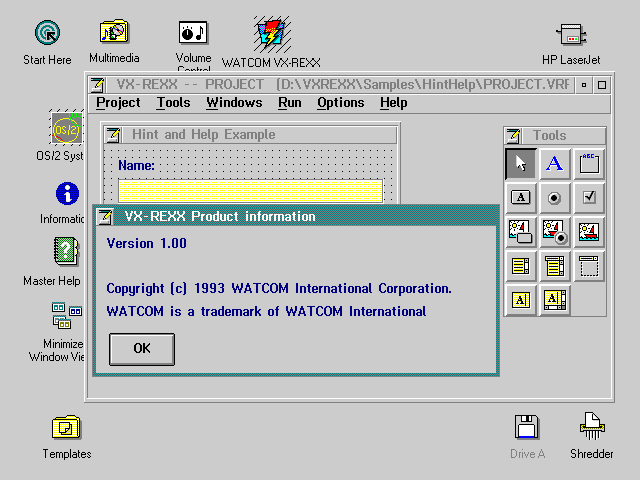Screen dimensions: 640x480
Task: Select the group box tool labeled ABC
Action: (x=589, y=164)
